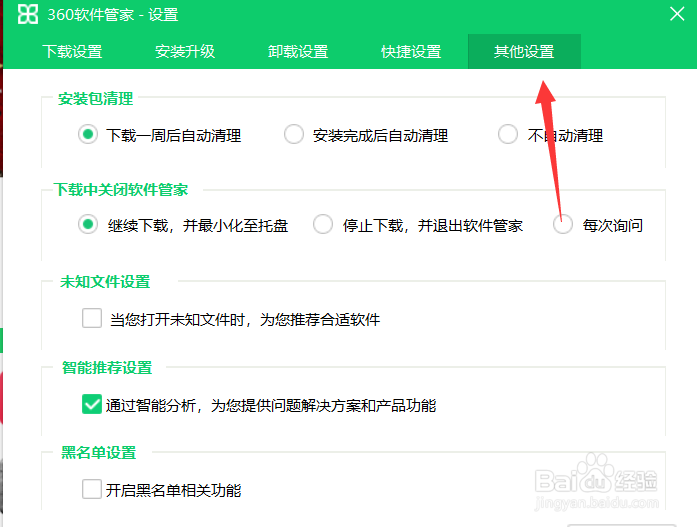Switch to the 下载设置 tab

point(72,52)
